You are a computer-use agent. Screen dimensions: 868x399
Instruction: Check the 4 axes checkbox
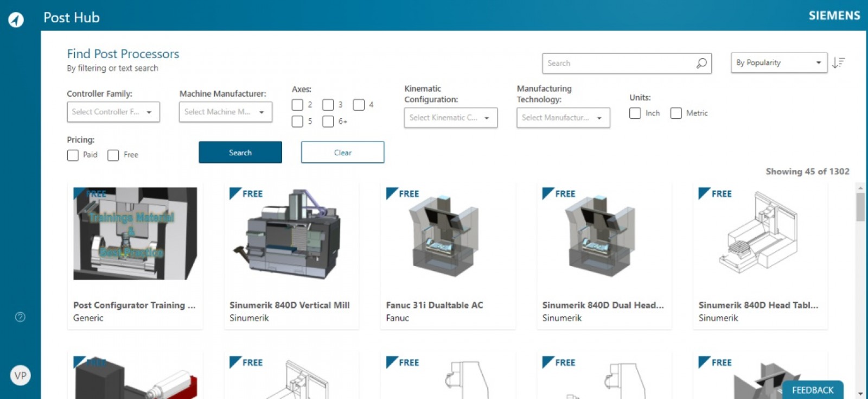pos(359,105)
